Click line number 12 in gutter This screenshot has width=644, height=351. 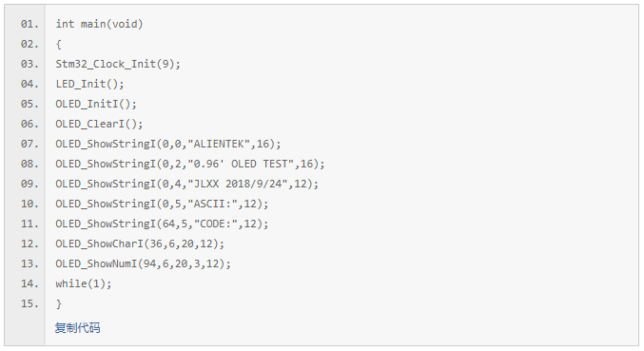coord(29,244)
